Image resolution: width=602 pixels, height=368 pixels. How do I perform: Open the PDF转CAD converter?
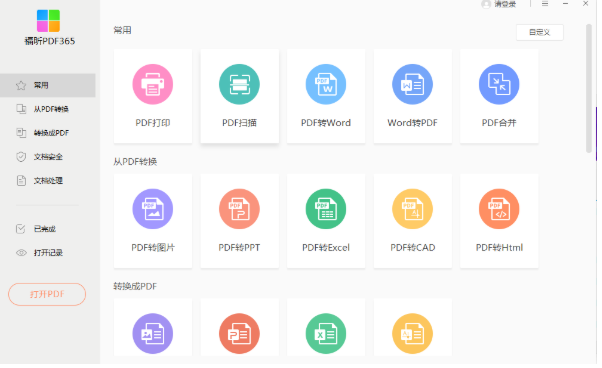[x=413, y=221]
